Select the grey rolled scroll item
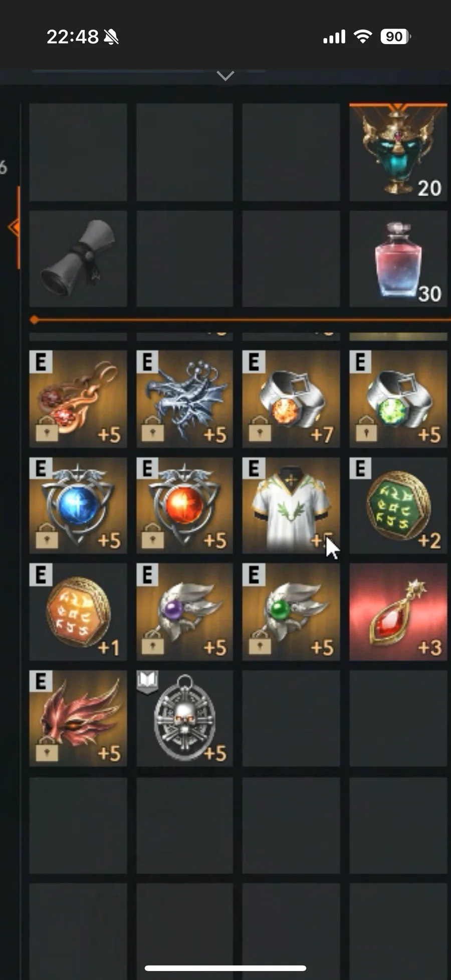 tap(78, 258)
